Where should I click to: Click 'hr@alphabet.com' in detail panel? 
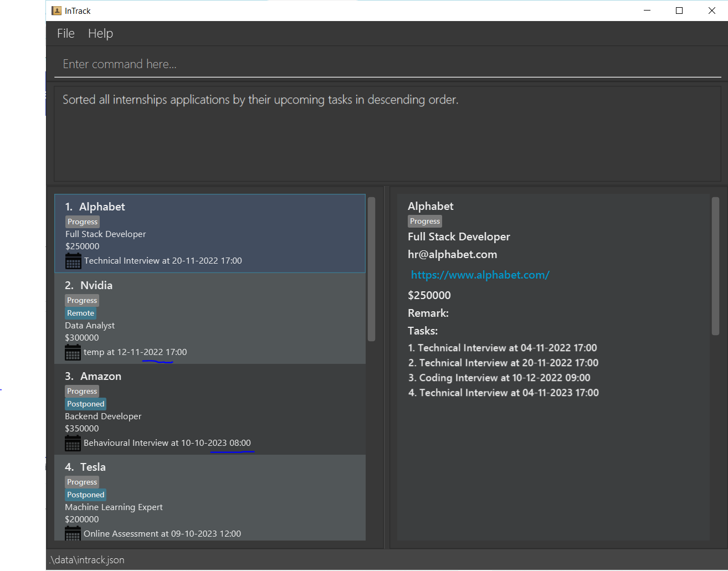(452, 255)
